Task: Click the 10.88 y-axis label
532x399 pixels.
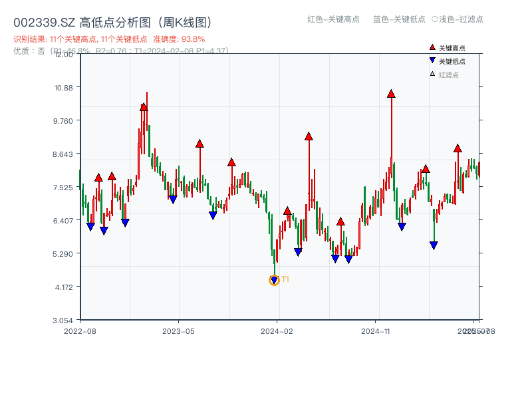Action: [64, 88]
